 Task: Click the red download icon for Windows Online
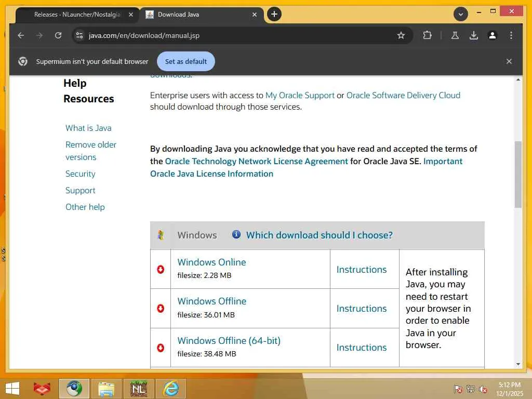[161, 270]
